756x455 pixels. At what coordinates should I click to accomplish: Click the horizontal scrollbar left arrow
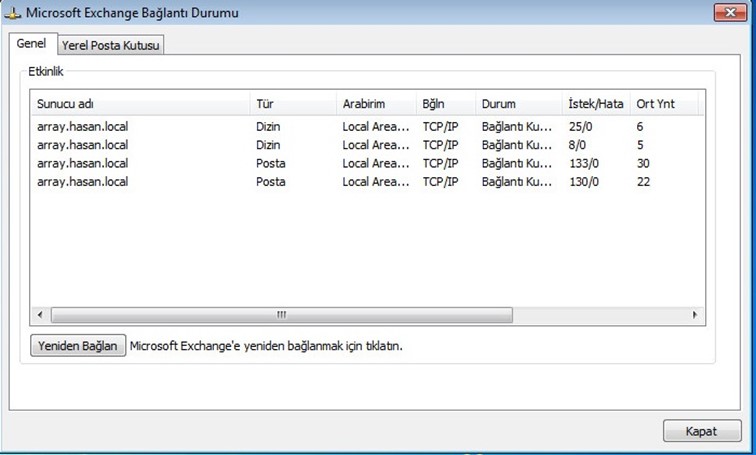(x=40, y=315)
